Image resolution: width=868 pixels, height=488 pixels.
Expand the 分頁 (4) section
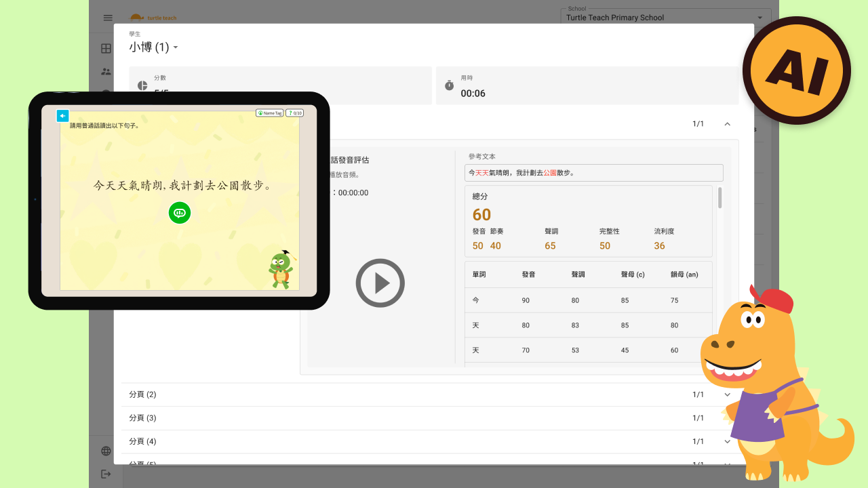pyautogui.click(x=728, y=441)
